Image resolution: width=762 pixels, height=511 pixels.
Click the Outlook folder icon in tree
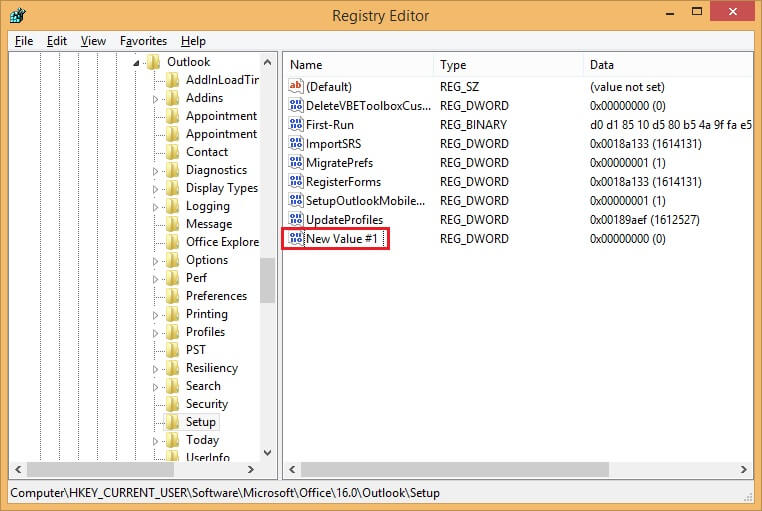coord(154,62)
